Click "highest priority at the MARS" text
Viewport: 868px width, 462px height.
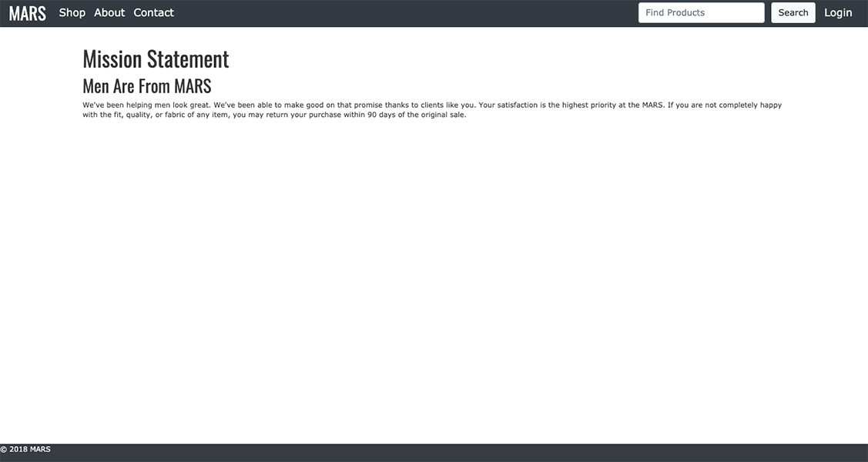tap(612, 105)
